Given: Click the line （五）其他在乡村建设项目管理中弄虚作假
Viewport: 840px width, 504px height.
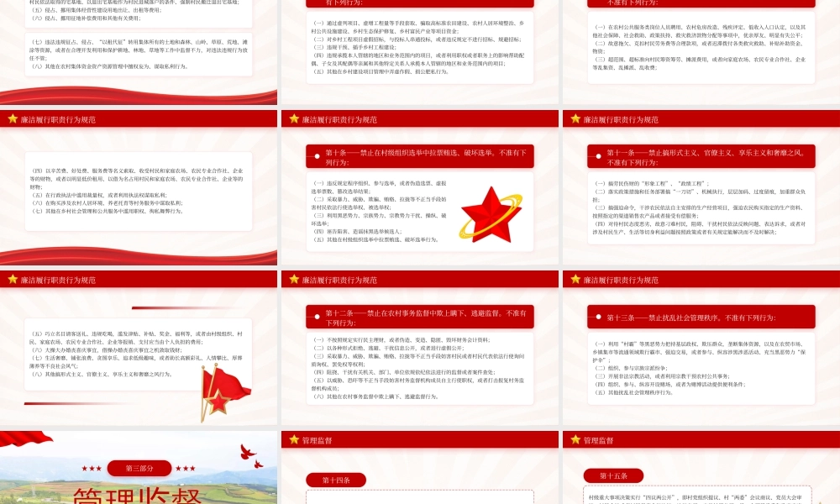Looking at the screenshot, I should [x=380, y=71].
